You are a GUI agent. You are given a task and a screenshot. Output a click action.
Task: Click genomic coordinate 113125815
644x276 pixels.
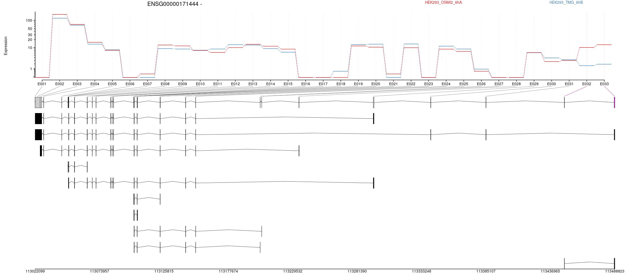[164, 271]
